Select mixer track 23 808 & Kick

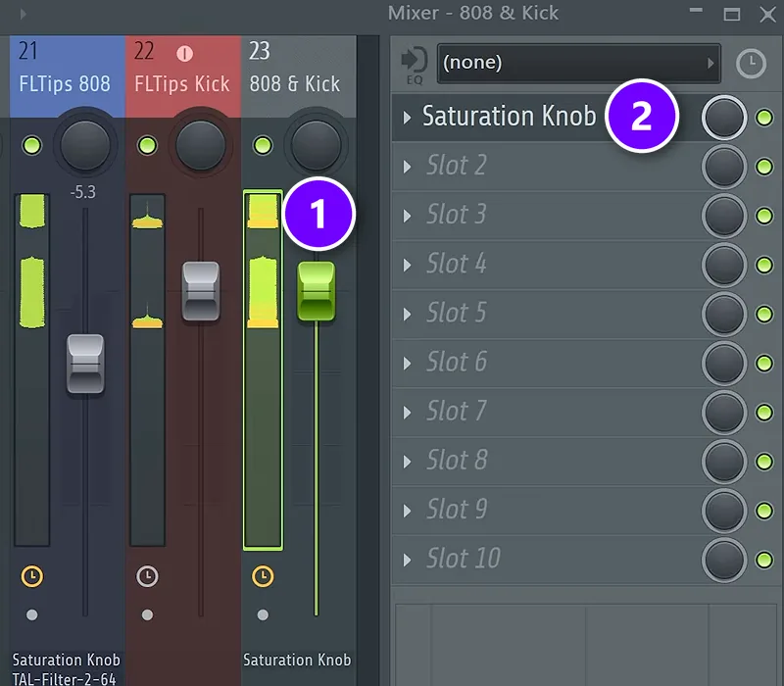pyautogui.click(x=299, y=76)
